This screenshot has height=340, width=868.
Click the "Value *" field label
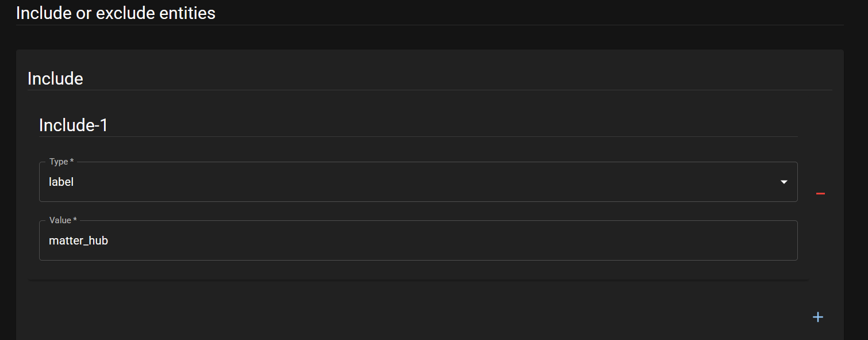click(60, 220)
